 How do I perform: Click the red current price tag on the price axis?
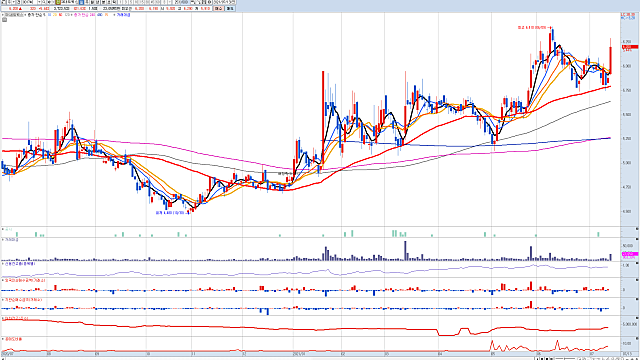pyautogui.click(x=630, y=47)
